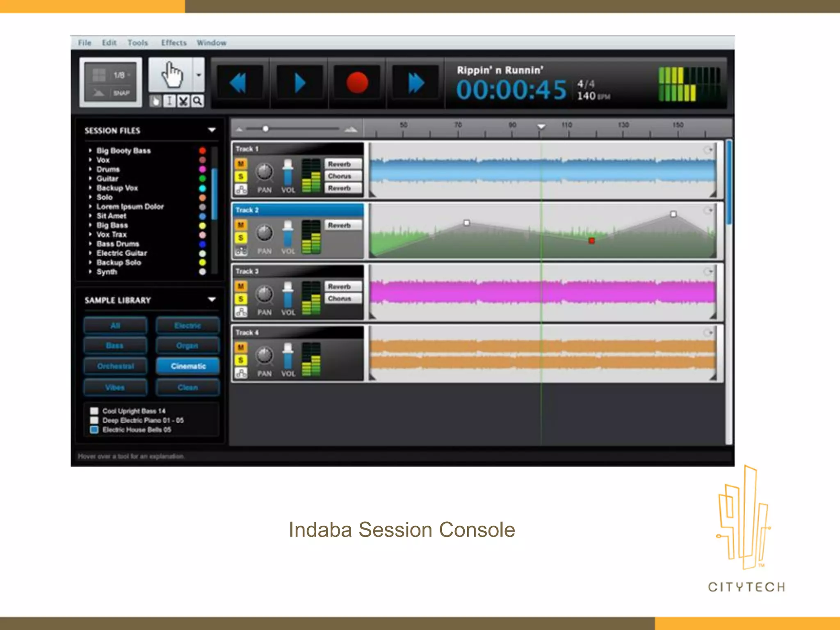Mute Track 1 with M button
Image resolution: width=840 pixels, height=630 pixels.
[x=241, y=164]
